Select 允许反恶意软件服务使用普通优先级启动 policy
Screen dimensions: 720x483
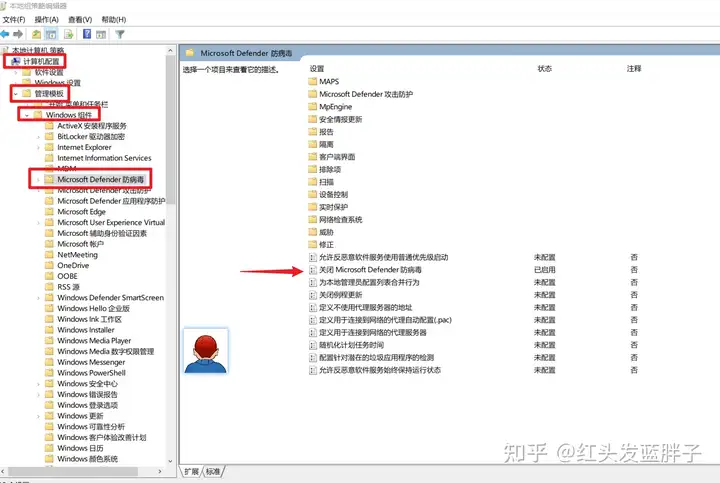click(x=383, y=257)
